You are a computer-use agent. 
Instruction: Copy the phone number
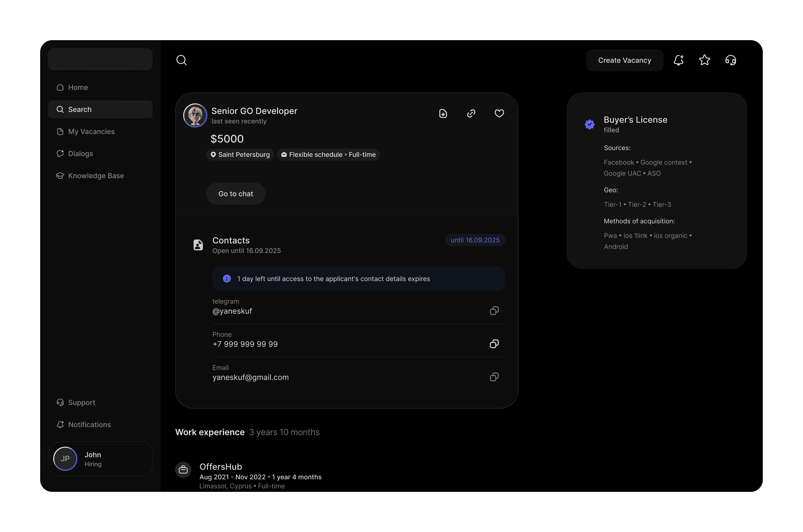(494, 344)
